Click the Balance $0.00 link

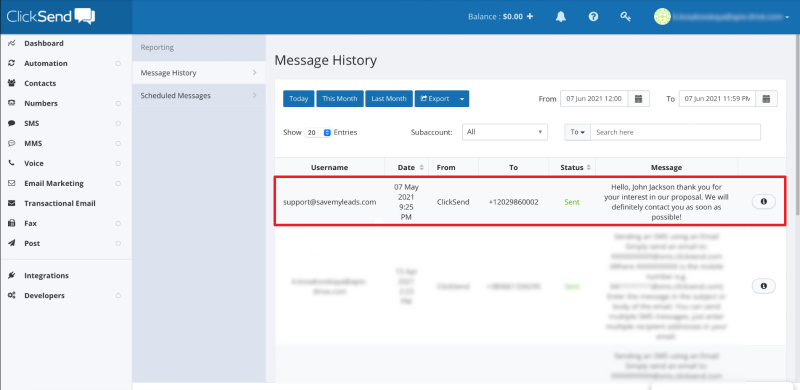tap(495, 16)
